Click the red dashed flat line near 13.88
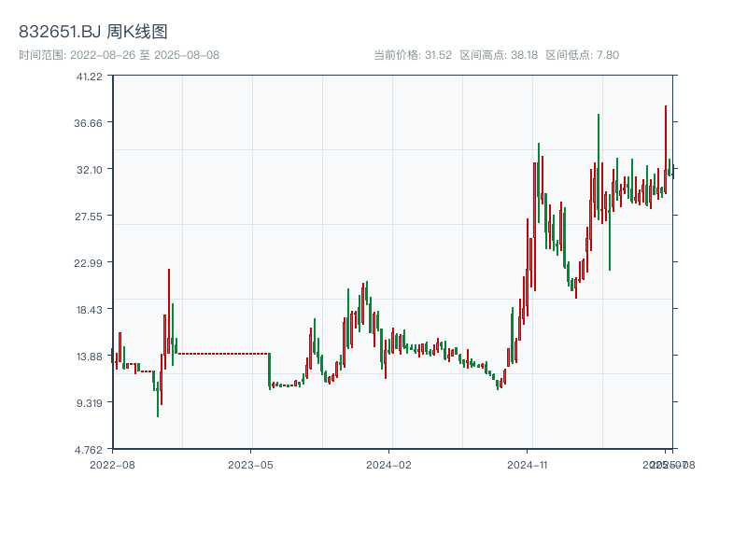 pos(223,354)
